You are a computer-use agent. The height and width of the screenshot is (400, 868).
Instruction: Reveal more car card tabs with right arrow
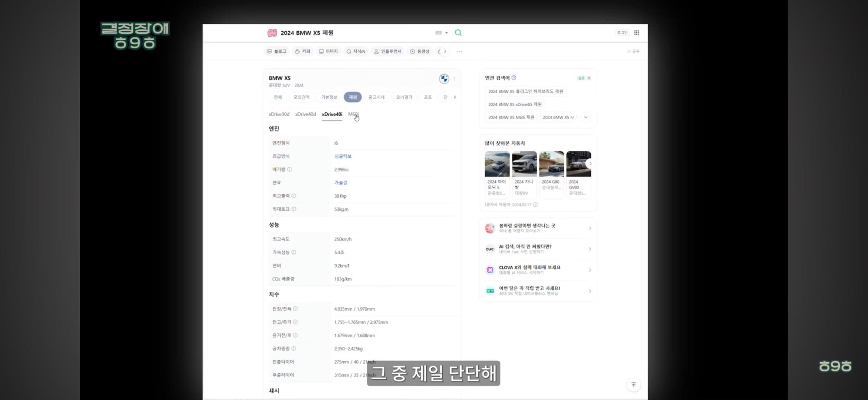coord(455,97)
